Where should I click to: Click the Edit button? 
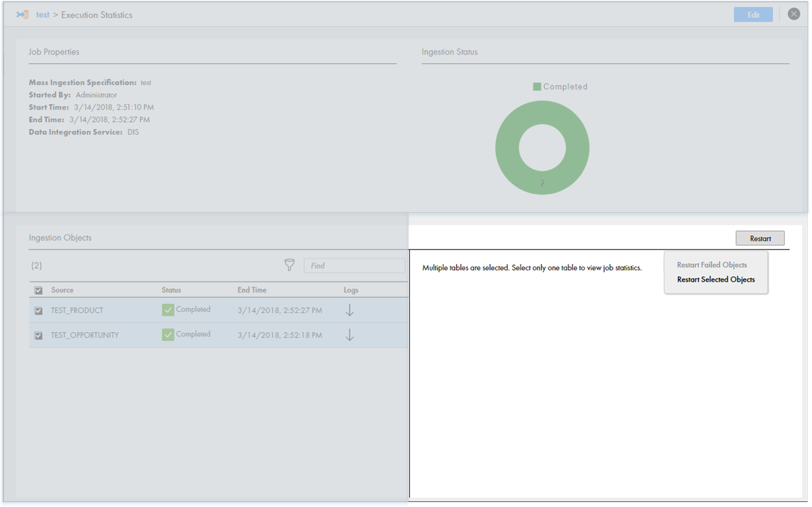point(753,15)
